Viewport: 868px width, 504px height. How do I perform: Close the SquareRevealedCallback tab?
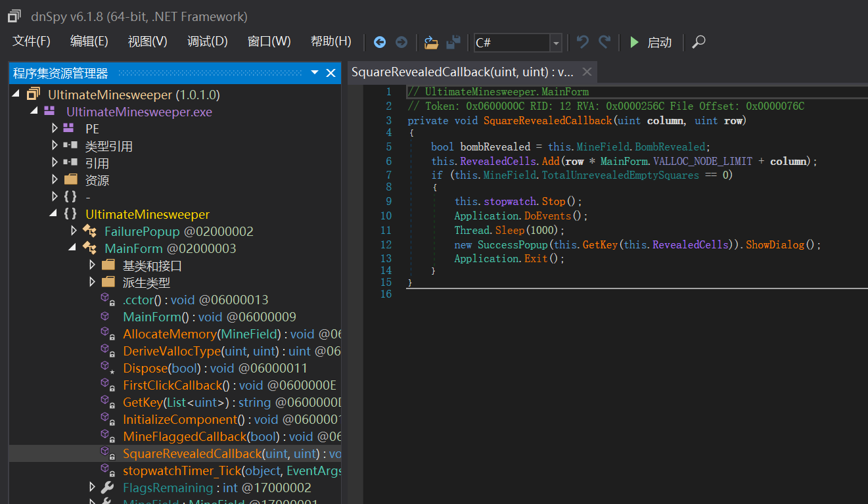point(587,72)
